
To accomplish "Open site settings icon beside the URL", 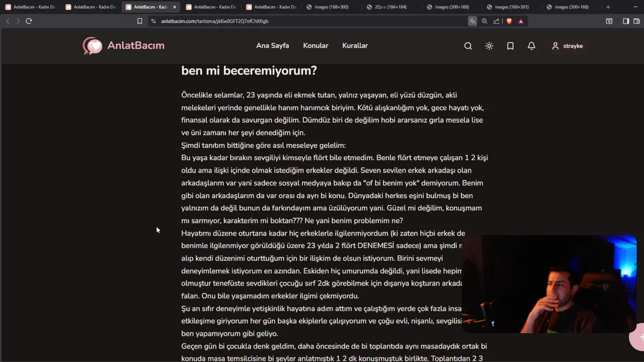I will (153, 21).
